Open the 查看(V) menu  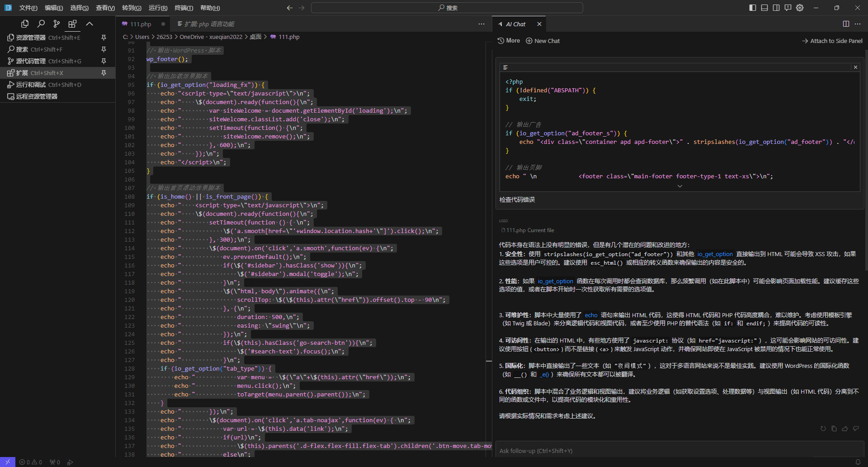[x=105, y=8]
